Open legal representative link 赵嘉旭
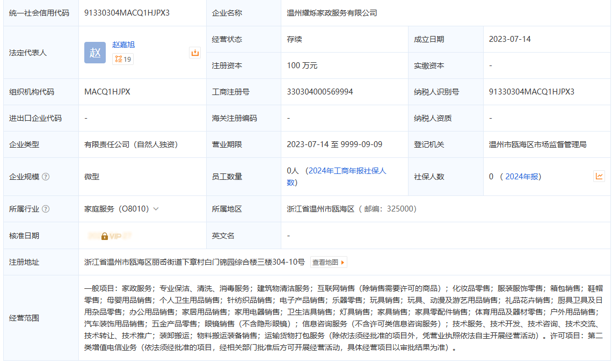This screenshot has width=612, height=364. point(123,45)
